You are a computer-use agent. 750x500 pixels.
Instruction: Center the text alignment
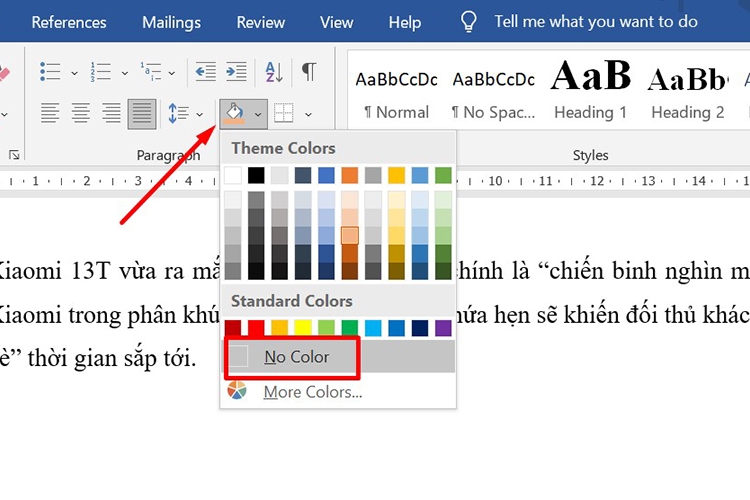81,113
